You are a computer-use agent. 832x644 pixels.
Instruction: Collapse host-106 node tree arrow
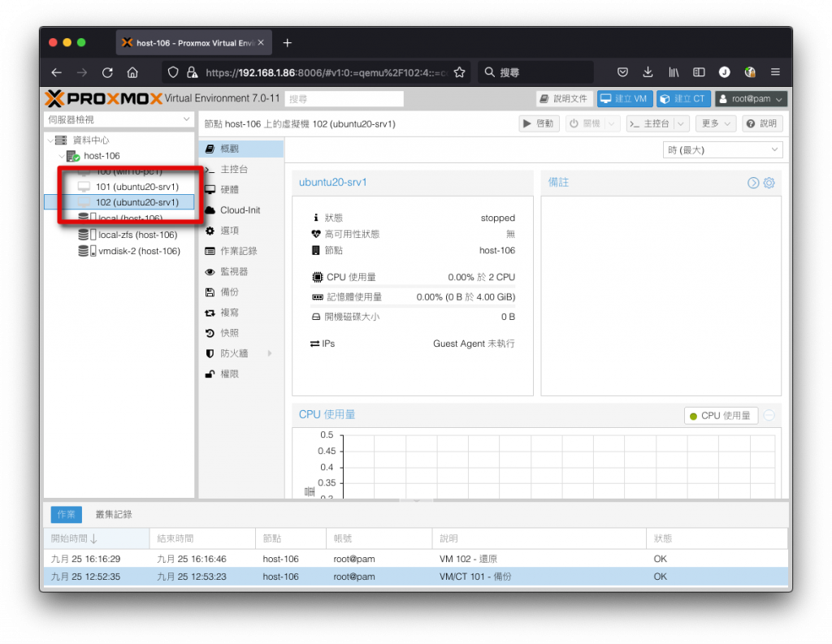click(x=62, y=156)
